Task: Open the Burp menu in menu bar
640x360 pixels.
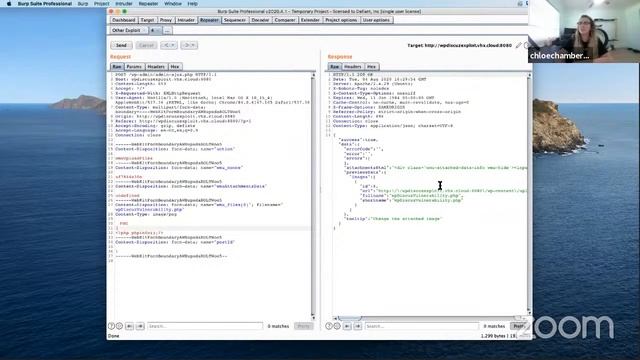Action: pos(83,4)
